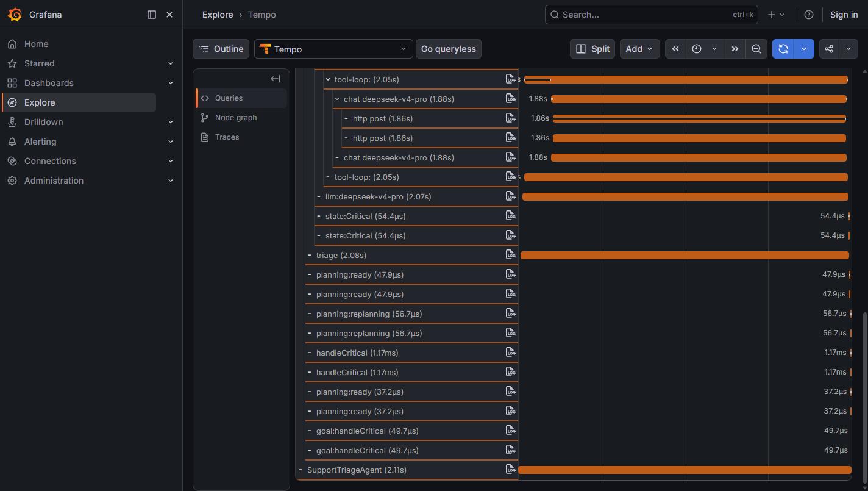Collapse the first tool-loop span
Screen dimensions: 868x491
pyautogui.click(x=328, y=79)
